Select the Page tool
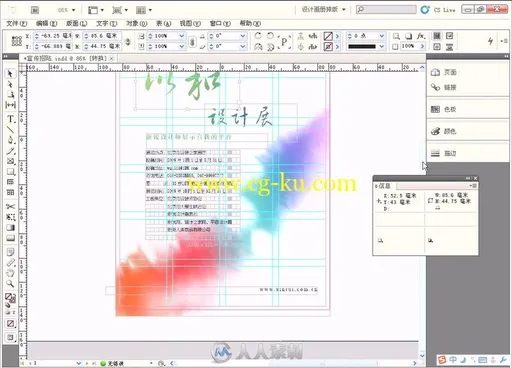 click(10, 95)
